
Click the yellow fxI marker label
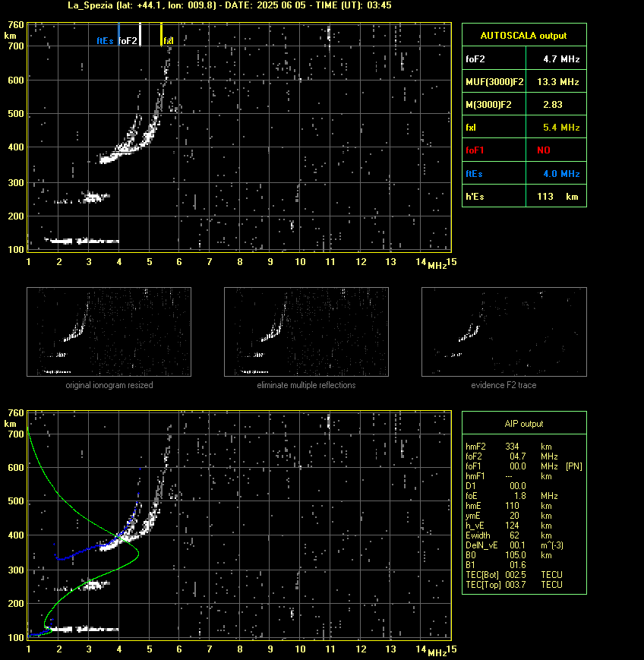pyautogui.click(x=169, y=41)
